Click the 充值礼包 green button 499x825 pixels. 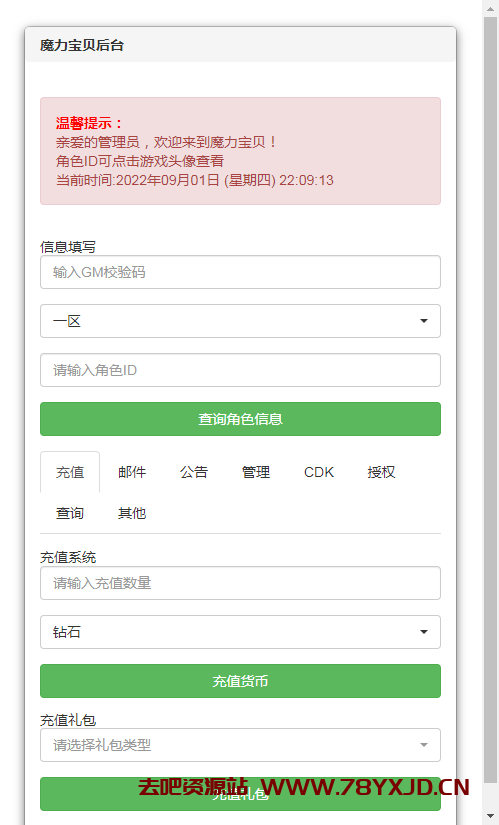coord(240,794)
